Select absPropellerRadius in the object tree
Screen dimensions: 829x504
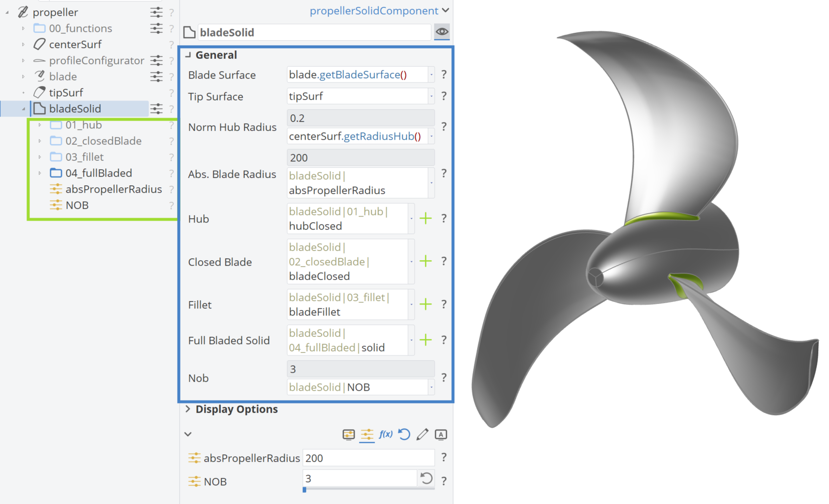[114, 189]
